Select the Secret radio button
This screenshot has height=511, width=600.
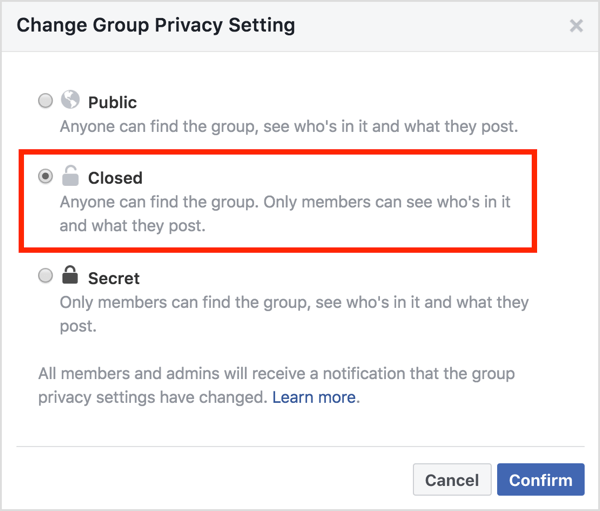[x=45, y=277]
